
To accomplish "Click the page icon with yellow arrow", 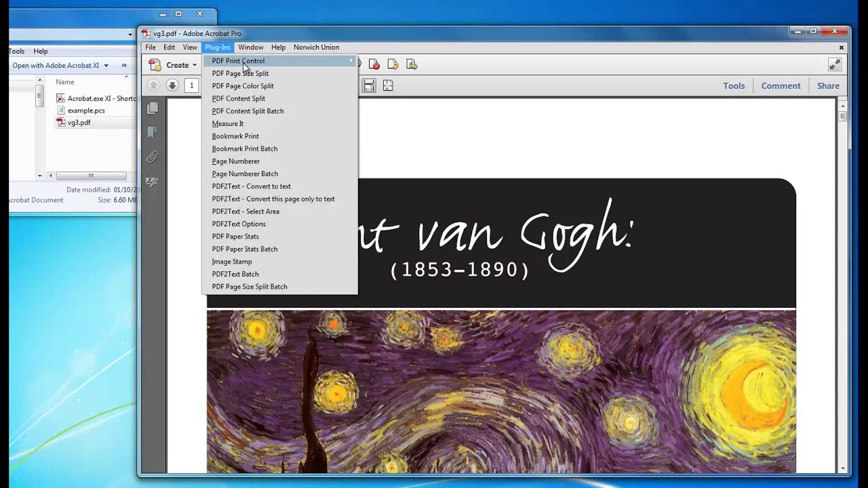I will [393, 64].
